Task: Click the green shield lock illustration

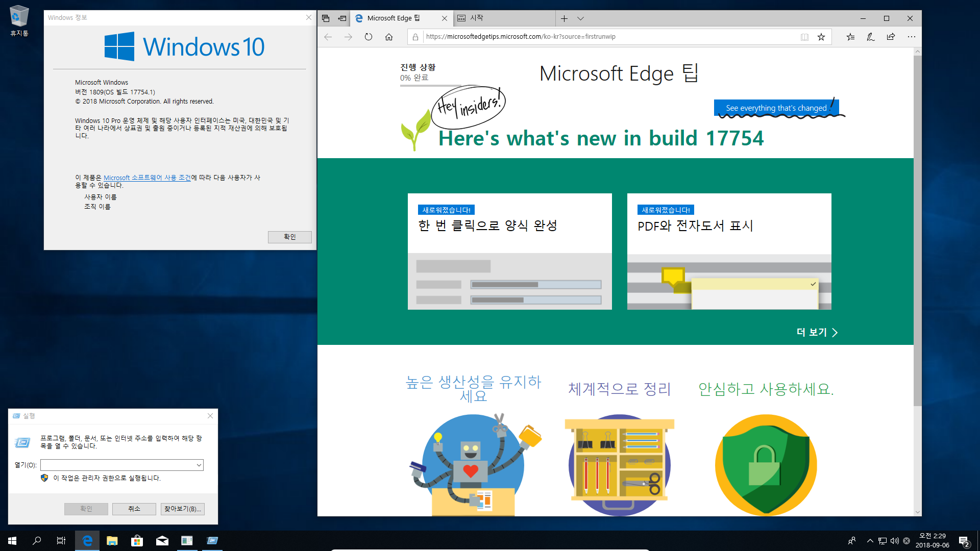Action: 766,465
